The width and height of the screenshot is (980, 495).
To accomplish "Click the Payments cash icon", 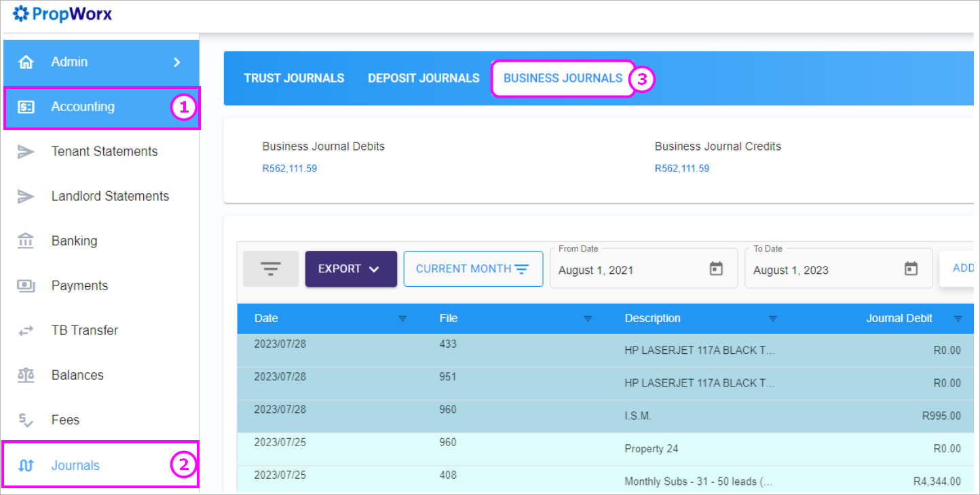I will 26,286.
